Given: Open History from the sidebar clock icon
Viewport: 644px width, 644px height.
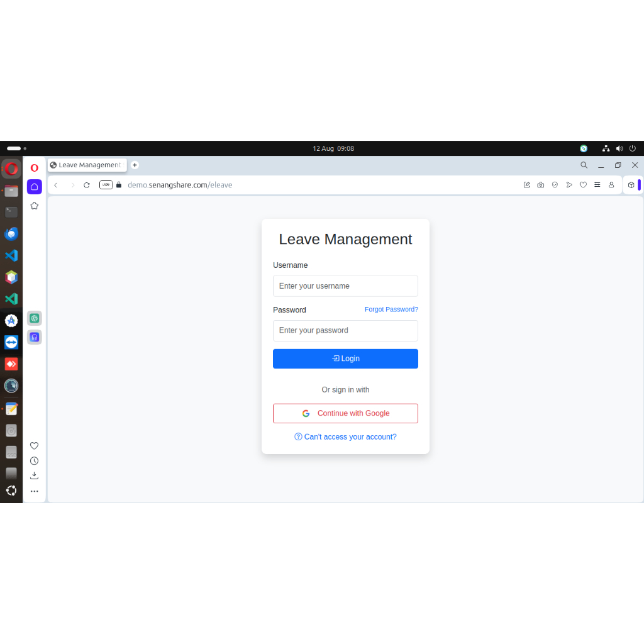Looking at the screenshot, I should coord(34,461).
